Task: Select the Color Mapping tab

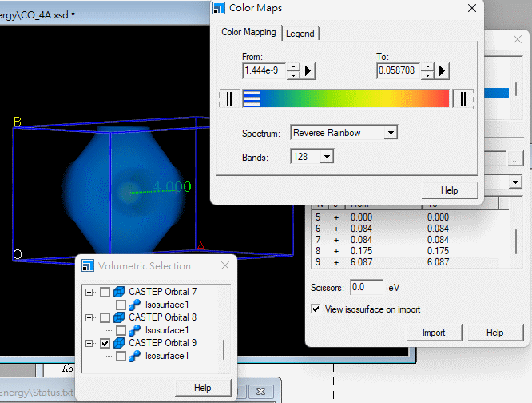Action: 248,32
